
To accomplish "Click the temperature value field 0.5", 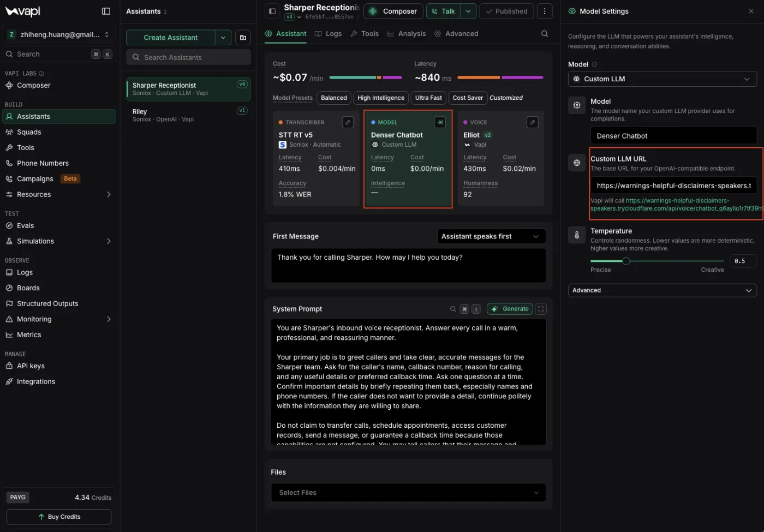I will [x=743, y=261].
